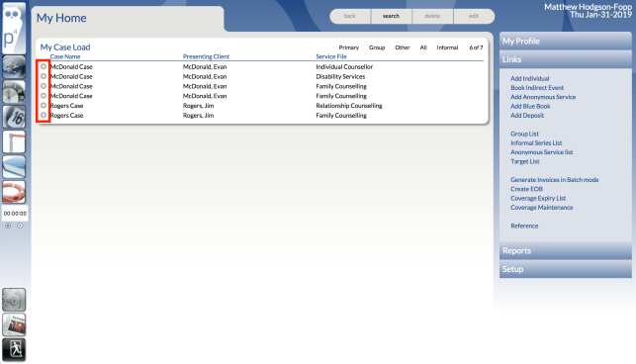Open the calendar icon showing 16

14,117
